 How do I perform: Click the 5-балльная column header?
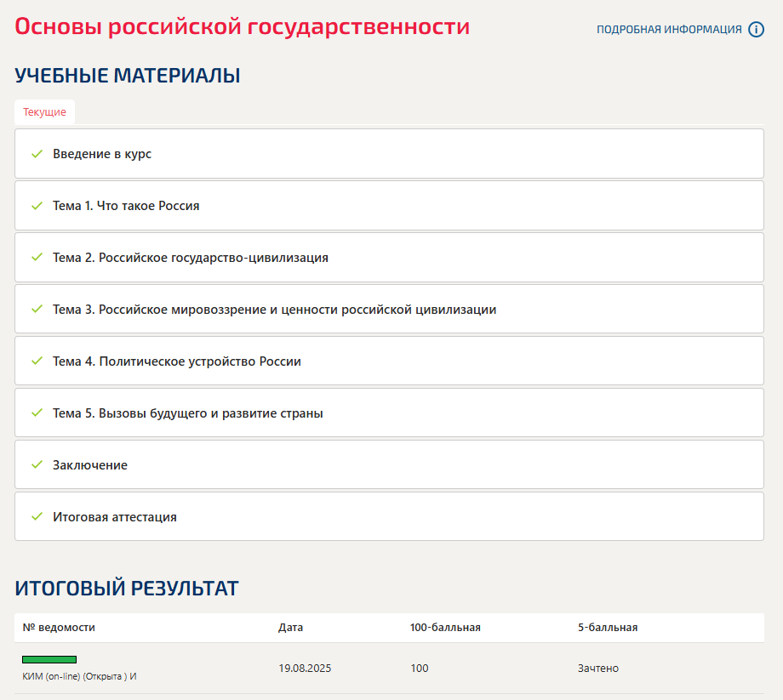608,628
